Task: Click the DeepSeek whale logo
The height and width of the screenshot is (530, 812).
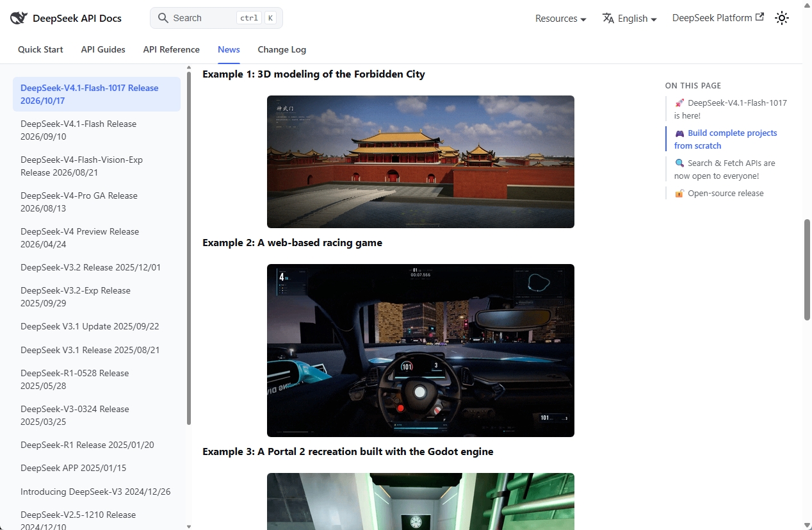Action: click(19, 18)
